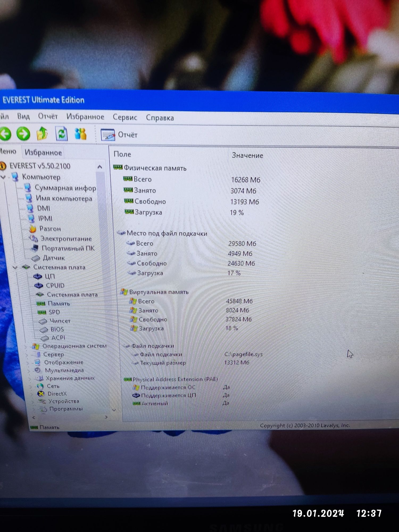
Task: Click the CPUID chip icon
Action: tap(39, 285)
